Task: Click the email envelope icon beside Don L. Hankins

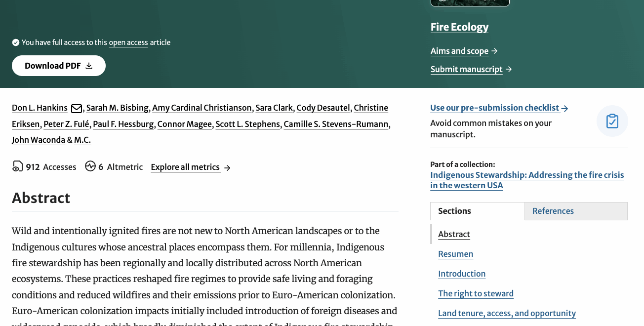Action: 77,108
